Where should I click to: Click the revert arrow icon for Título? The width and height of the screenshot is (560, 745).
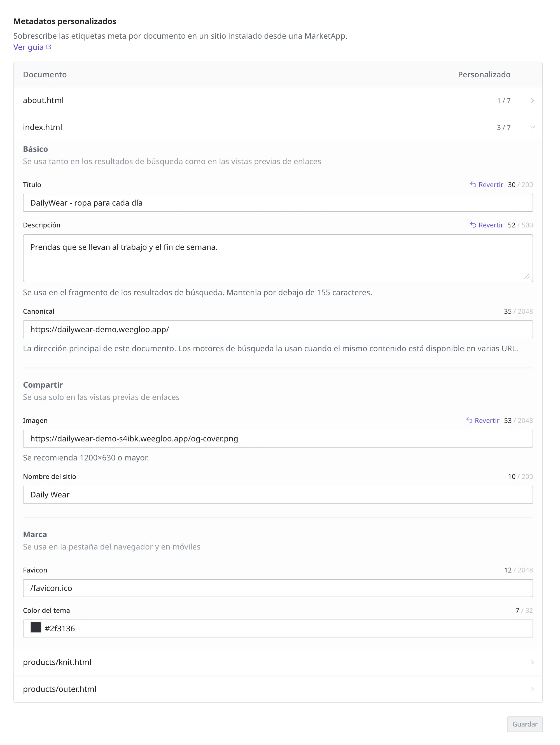point(473,185)
